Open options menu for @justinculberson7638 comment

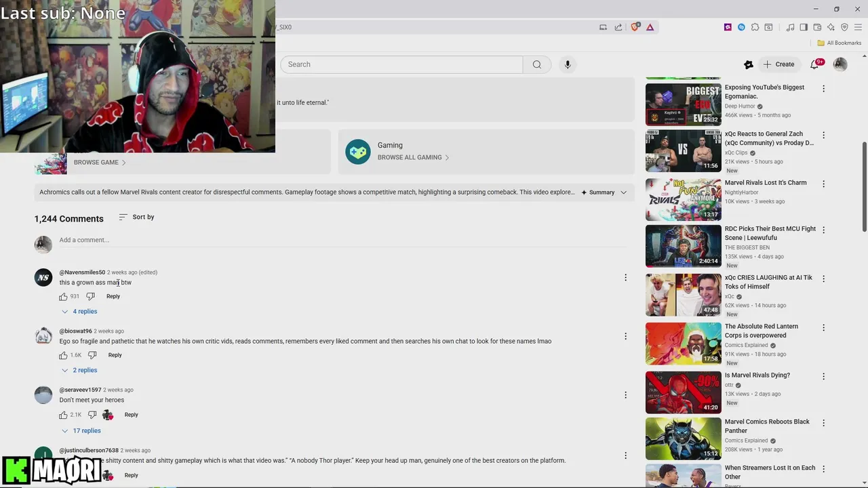click(x=625, y=455)
